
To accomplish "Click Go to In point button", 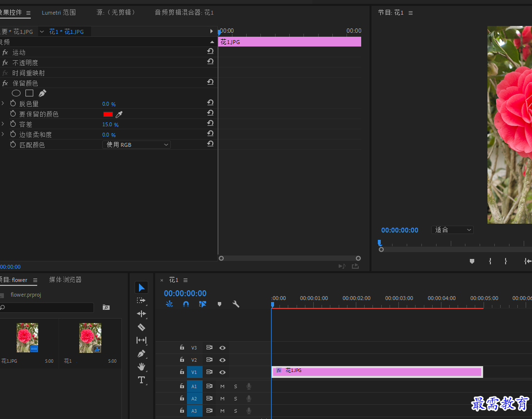I will click(528, 261).
